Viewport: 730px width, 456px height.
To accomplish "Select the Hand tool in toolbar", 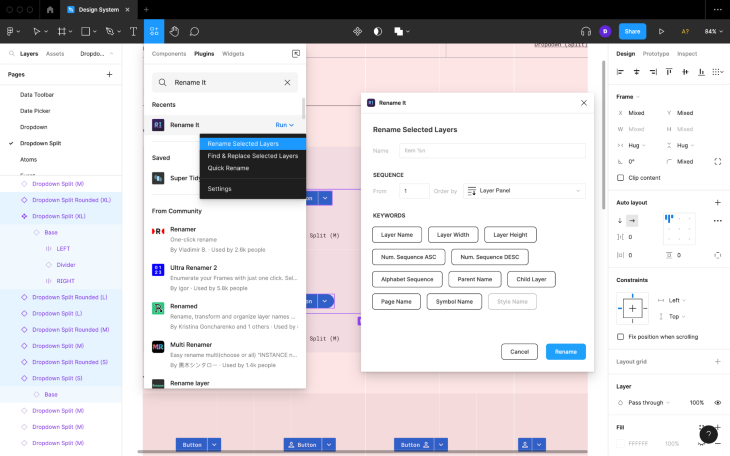I will tap(174, 31).
